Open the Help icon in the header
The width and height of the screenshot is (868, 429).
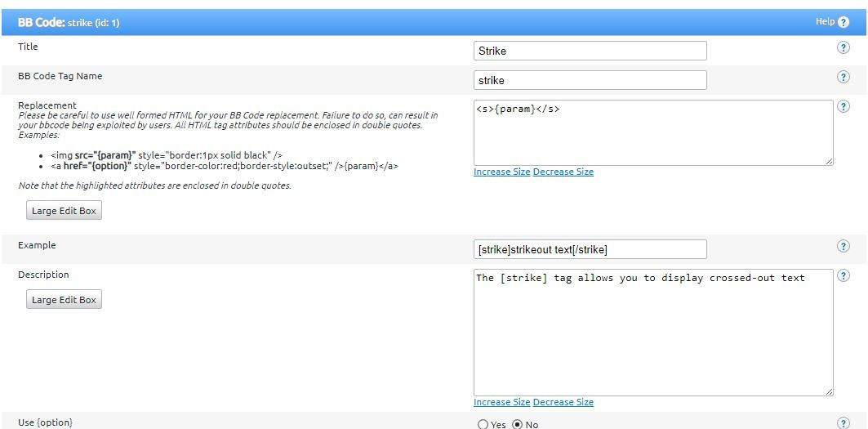pyautogui.click(x=843, y=22)
